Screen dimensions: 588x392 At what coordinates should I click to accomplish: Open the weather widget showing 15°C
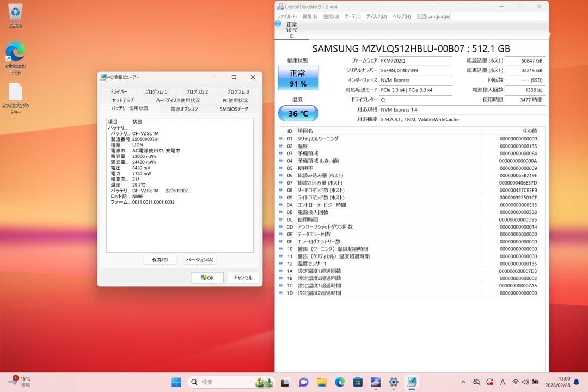click(16, 382)
